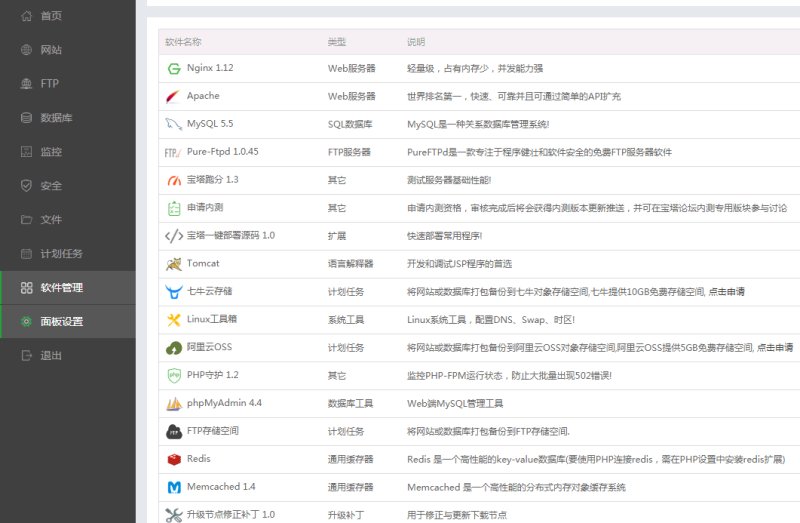Viewport: 800px width, 523px height.
Task: Click the exit icon beside 退出
Action: 27,355
